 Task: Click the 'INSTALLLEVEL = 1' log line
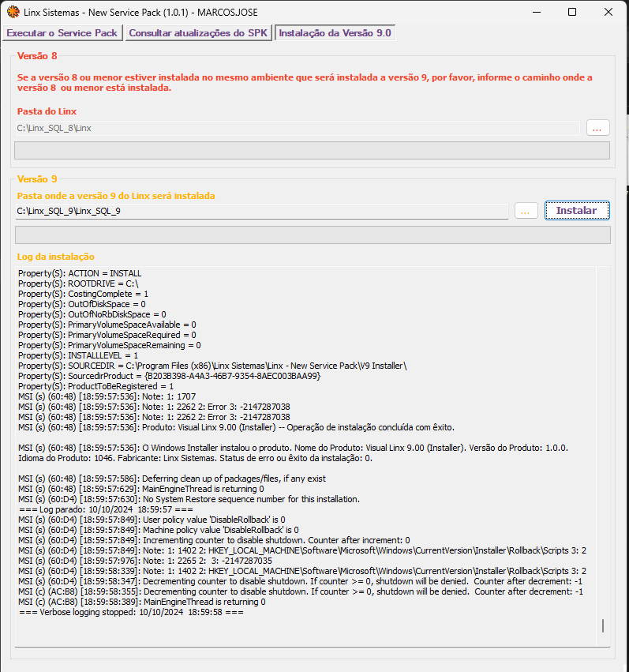pyautogui.click(x=78, y=355)
